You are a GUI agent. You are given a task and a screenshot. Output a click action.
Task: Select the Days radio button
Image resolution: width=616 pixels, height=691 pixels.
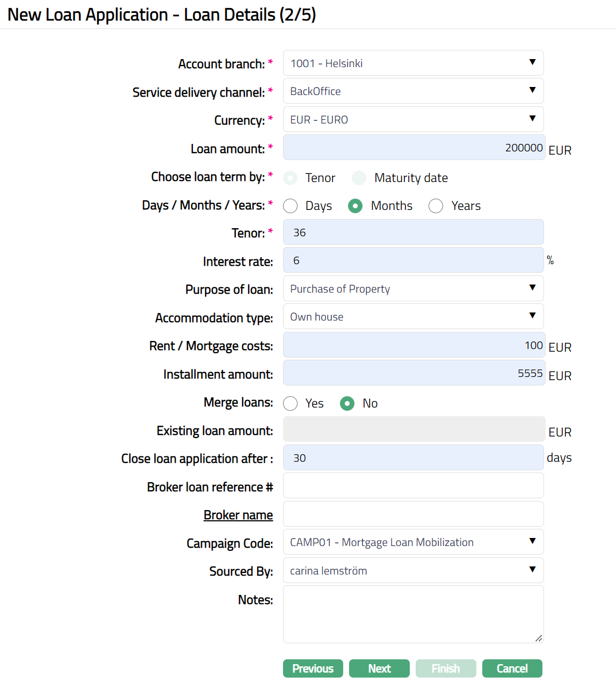(x=291, y=206)
